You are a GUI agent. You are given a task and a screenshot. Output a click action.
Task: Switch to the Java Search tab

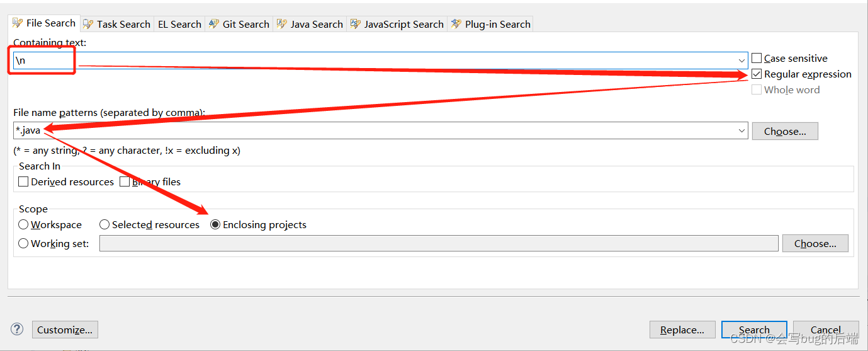point(310,25)
